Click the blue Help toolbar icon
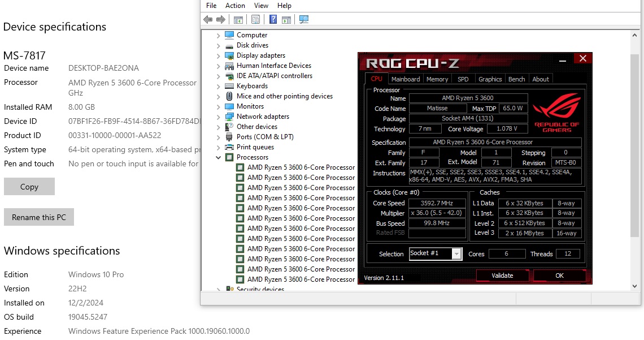This screenshot has height=340, width=644. (x=273, y=20)
